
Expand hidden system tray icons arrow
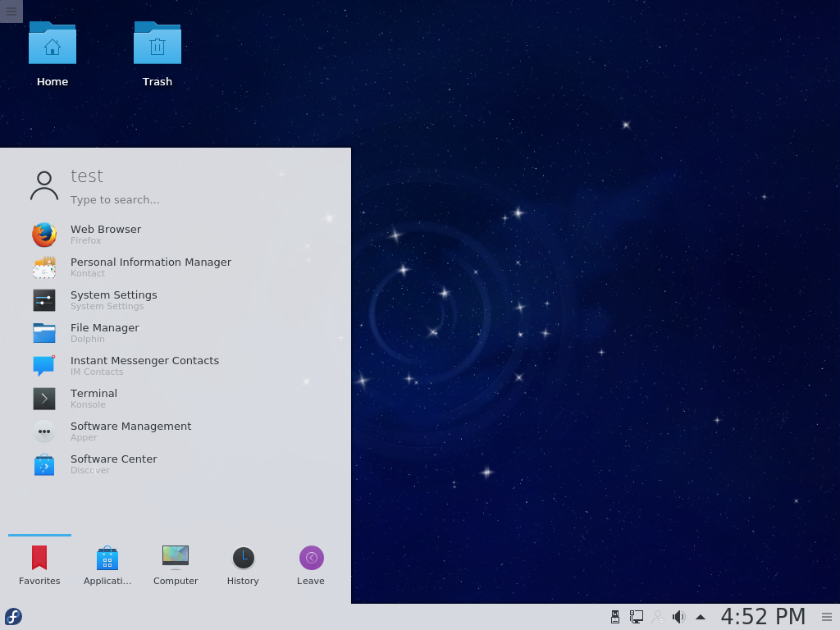point(701,617)
